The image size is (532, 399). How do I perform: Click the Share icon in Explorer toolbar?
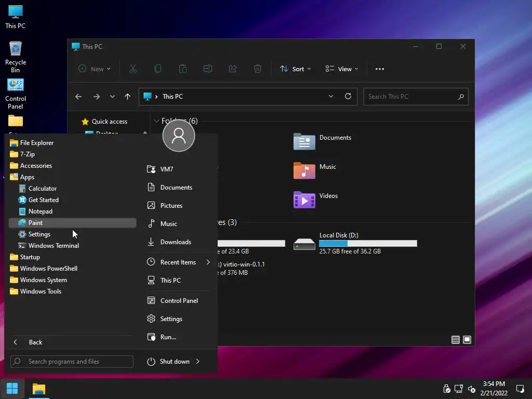pos(233,69)
